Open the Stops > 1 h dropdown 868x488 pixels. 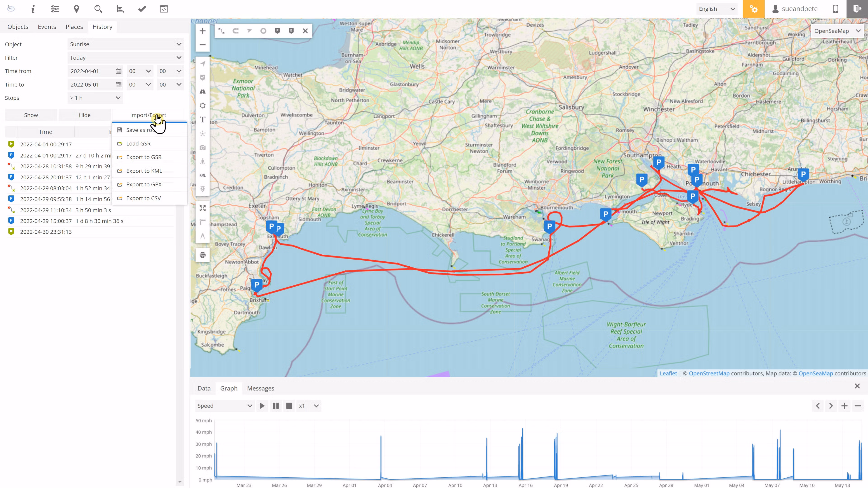(x=95, y=98)
